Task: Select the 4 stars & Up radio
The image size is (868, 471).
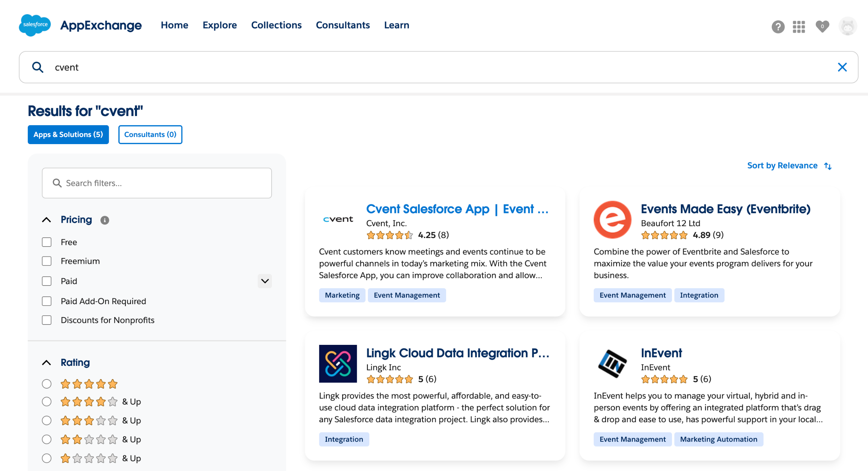Action: click(47, 401)
